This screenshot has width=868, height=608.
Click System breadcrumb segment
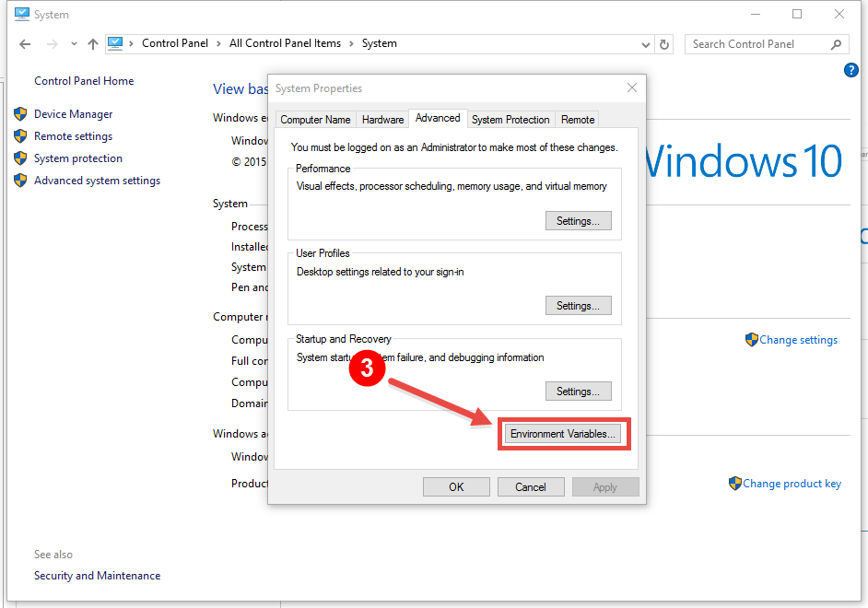point(380,43)
